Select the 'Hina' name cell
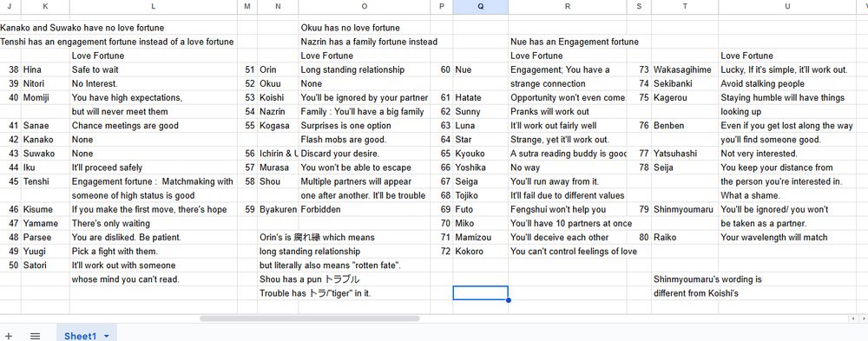This screenshot has width=868, height=341. pyautogui.click(x=45, y=69)
